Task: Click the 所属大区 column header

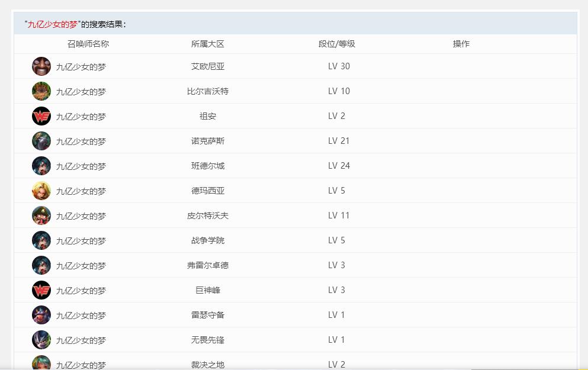Action: pyautogui.click(x=208, y=44)
